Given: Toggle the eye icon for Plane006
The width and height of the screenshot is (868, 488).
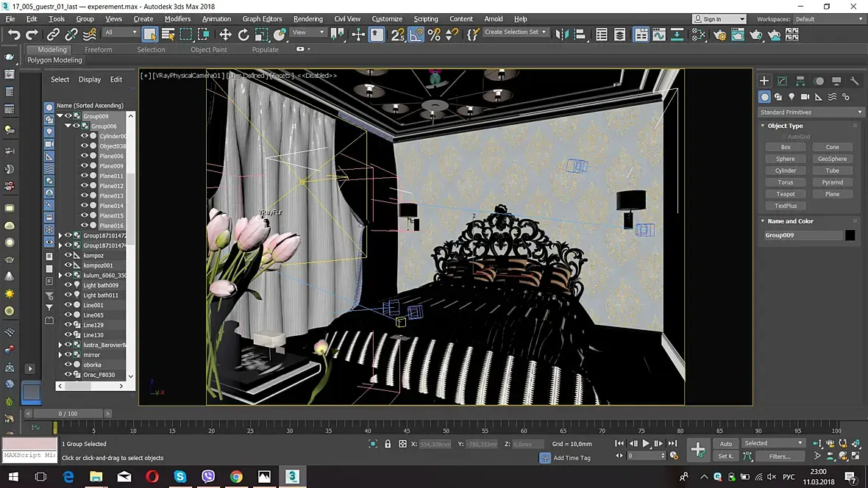Looking at the screenshot, I should coord(85,156).
